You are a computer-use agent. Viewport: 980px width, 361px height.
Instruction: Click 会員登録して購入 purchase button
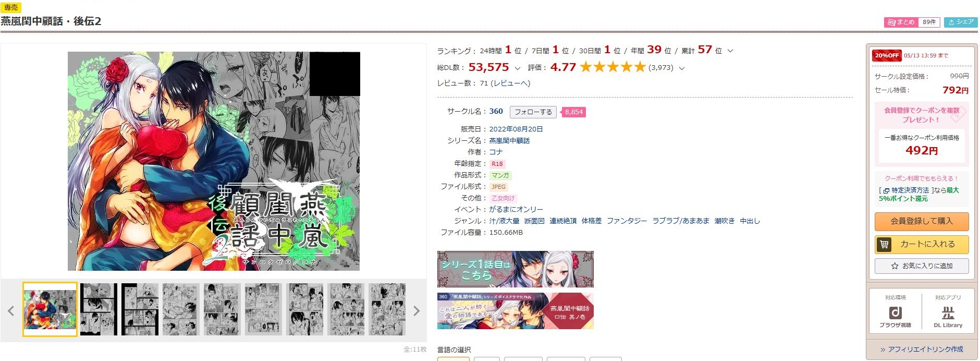point(922,221)
